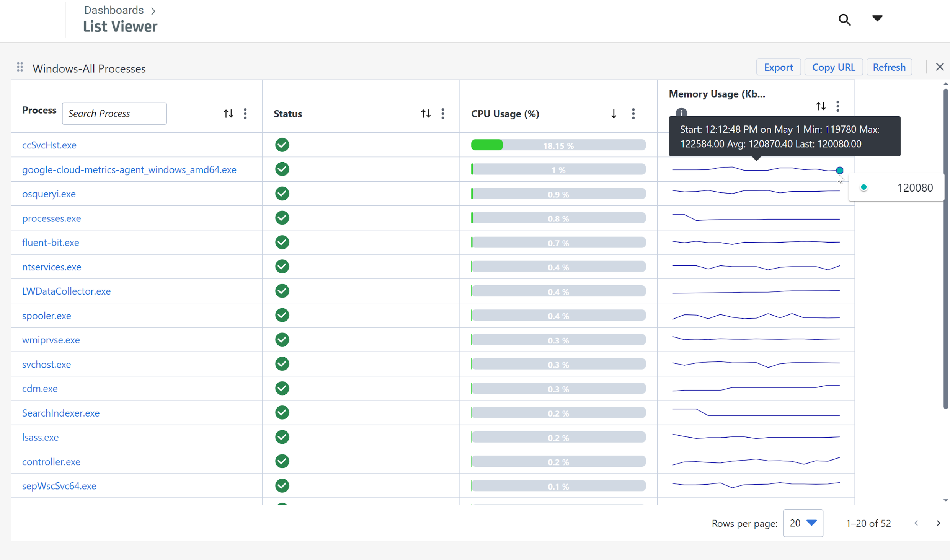The image size is (950, 560).
Task: Open the ccSvcHst.exe process details
Action: click(x=49, y=145)
